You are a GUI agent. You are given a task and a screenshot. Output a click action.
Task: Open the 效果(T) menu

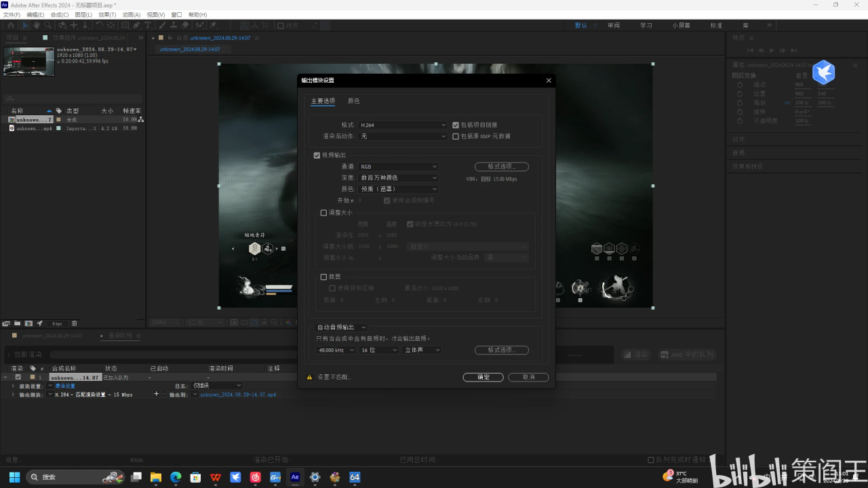coord(107,14)
